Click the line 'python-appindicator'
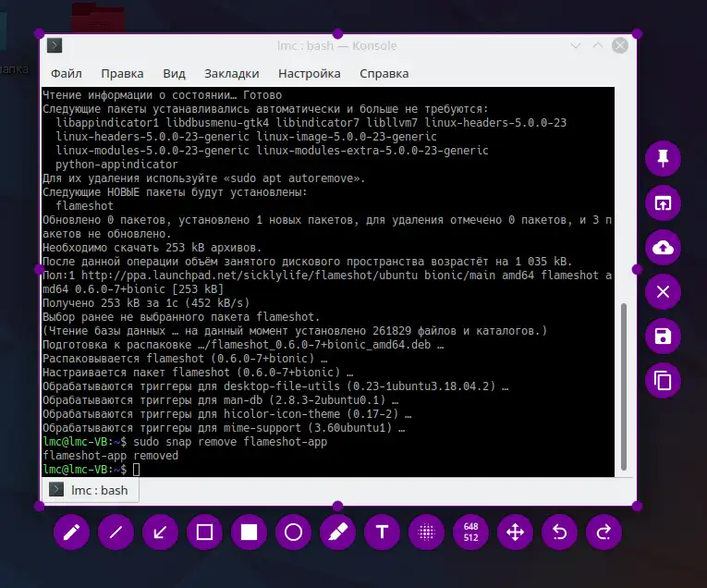 tap(116, 165)
